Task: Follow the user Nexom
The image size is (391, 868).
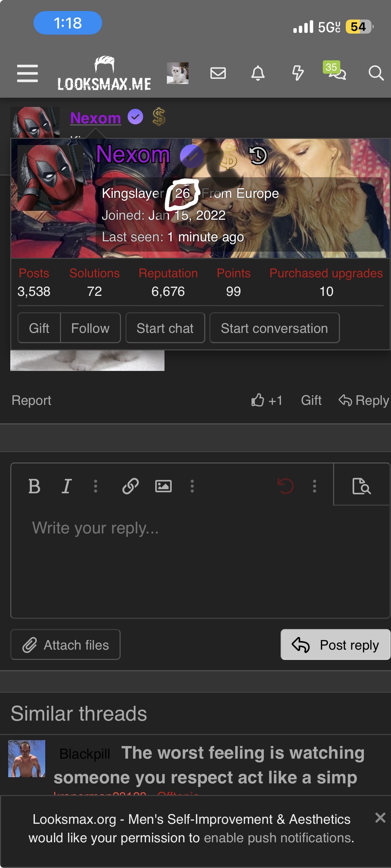Action: coord(90,328)
